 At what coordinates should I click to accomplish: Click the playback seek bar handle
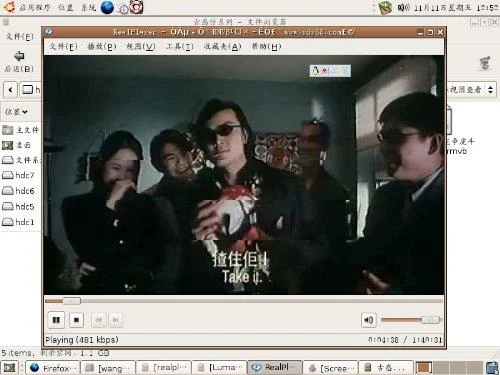pyautogui.click(x=71, y=301)
